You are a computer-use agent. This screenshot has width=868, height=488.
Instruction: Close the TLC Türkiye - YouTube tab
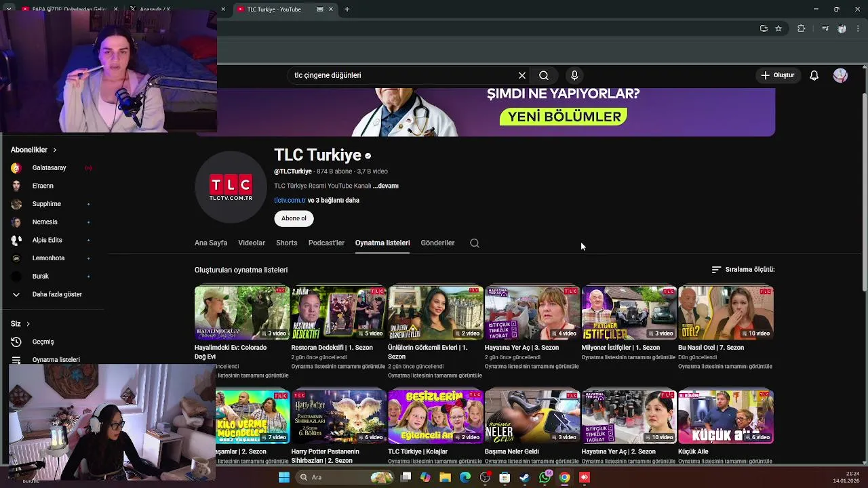[x=331, y=9]
